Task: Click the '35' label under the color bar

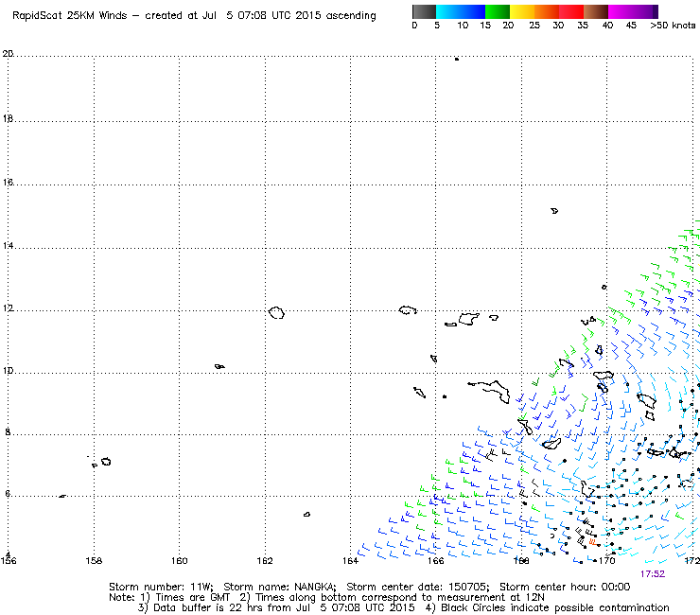Action: pos(583,26)
